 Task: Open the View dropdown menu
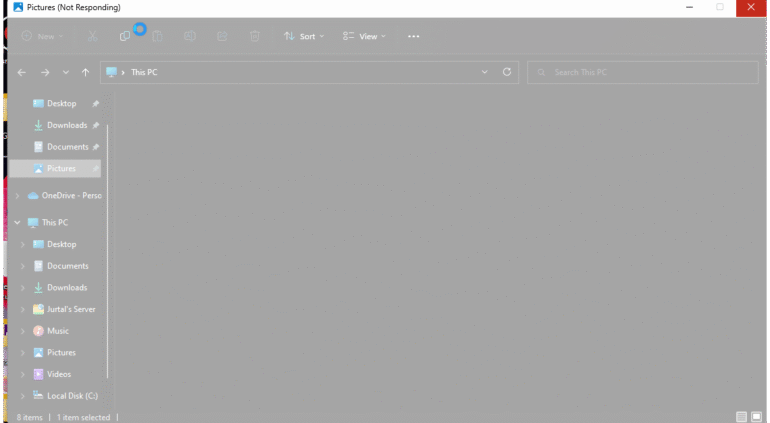(x=365, y=36)
